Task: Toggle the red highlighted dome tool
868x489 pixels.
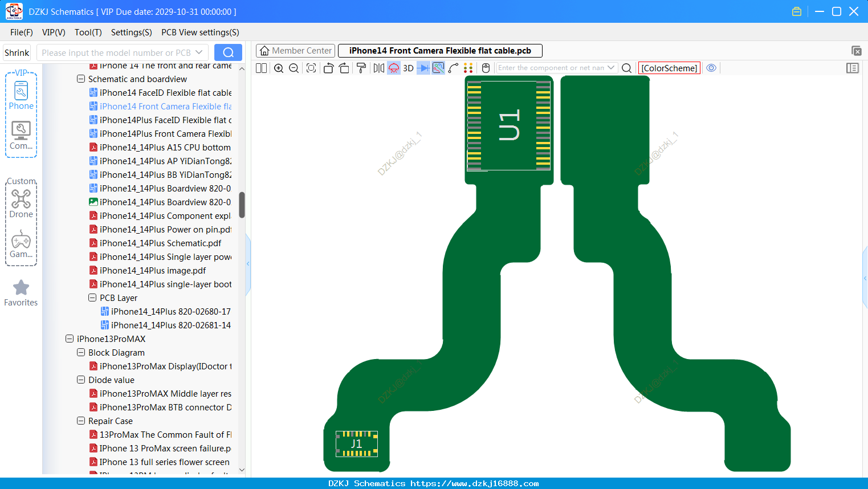Action: (394, 68)
